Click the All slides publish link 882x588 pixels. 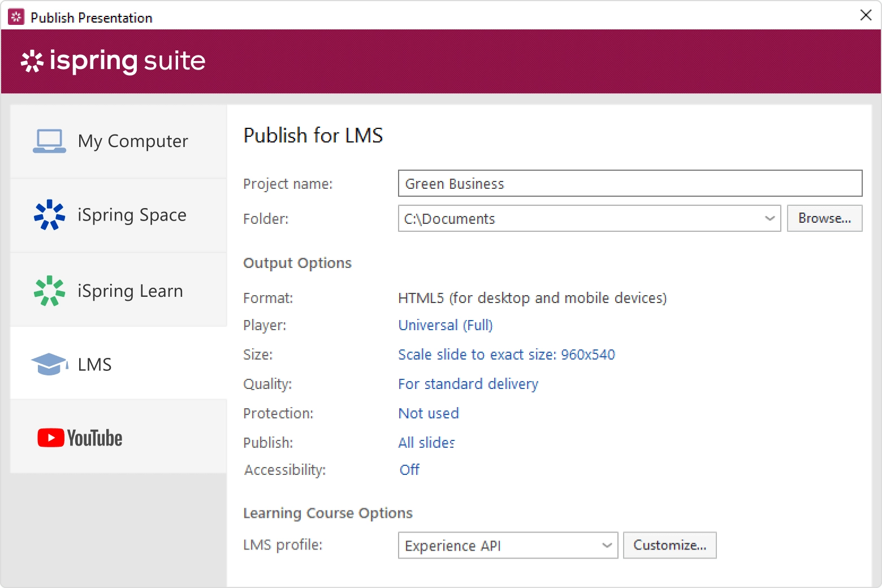[426, 443]
